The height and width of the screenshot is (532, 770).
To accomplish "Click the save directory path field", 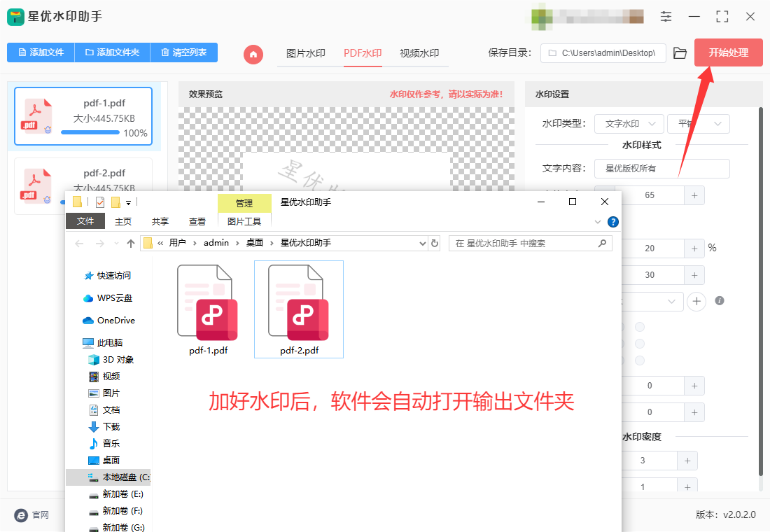I will tap(603, 53).
